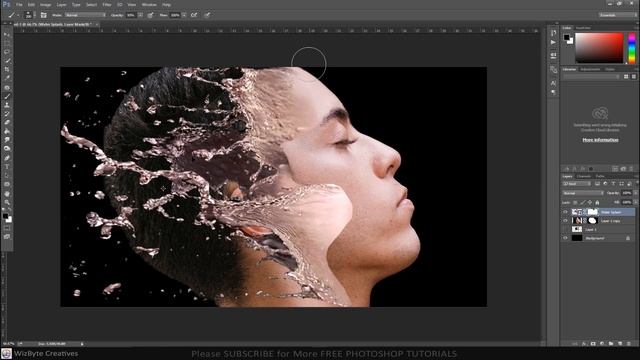Open brush Mode dropdown in options bar
640x360 pixels.
point(85,15)
